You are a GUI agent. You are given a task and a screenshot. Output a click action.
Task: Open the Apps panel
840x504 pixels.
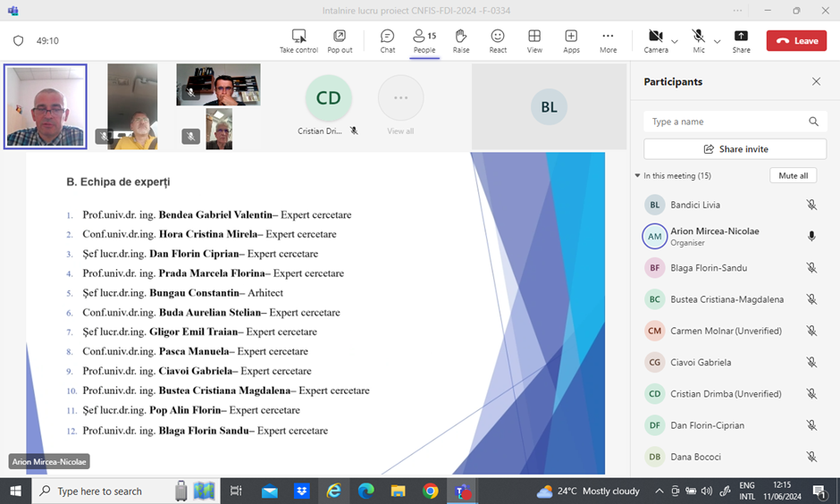tap(571, 37)
